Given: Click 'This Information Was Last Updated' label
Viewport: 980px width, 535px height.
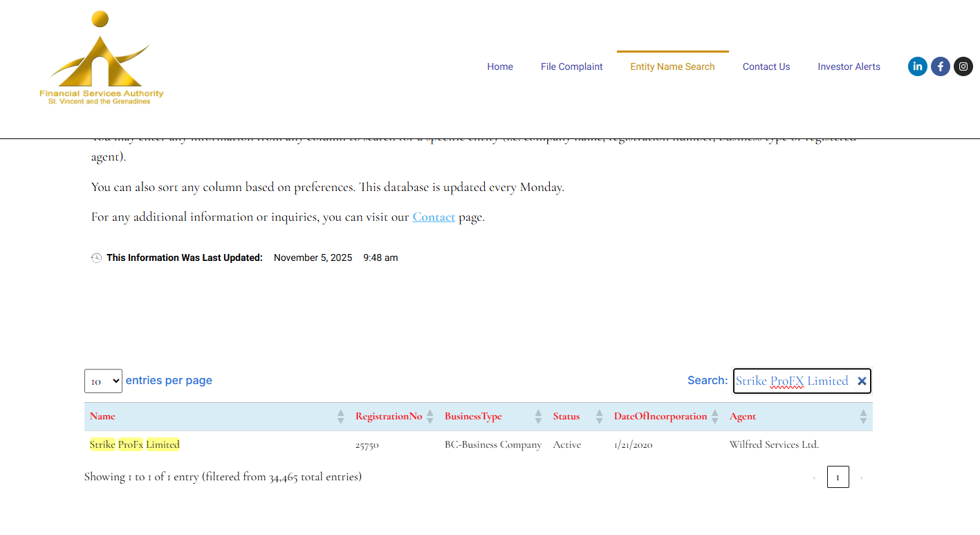Looking at the screenshot, I should pos(185,258).
